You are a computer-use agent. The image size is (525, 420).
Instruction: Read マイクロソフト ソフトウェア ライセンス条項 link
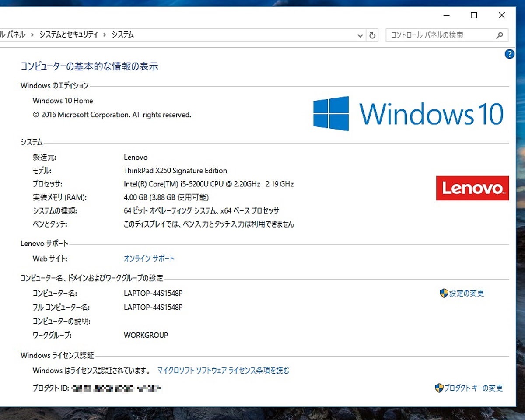point(223,371)
